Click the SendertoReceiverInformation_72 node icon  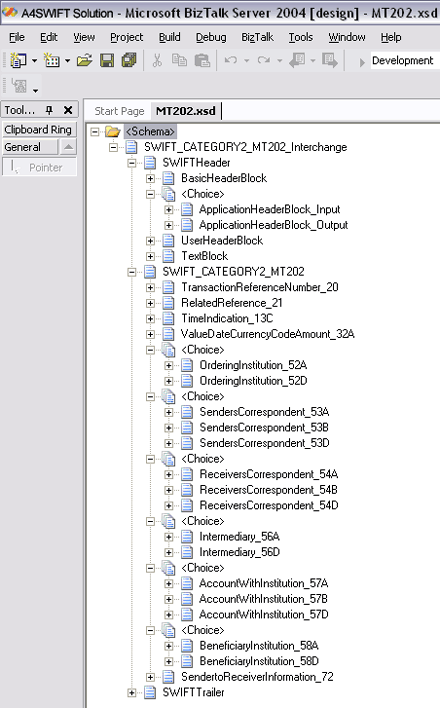coord(169,676)
